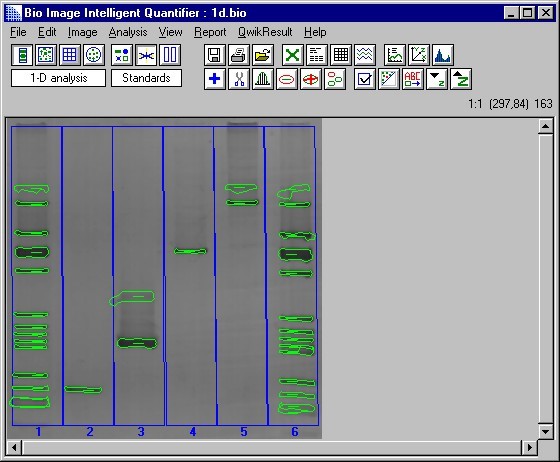Open the Analysis menu
560x462 pixels.
pos(128,32)
